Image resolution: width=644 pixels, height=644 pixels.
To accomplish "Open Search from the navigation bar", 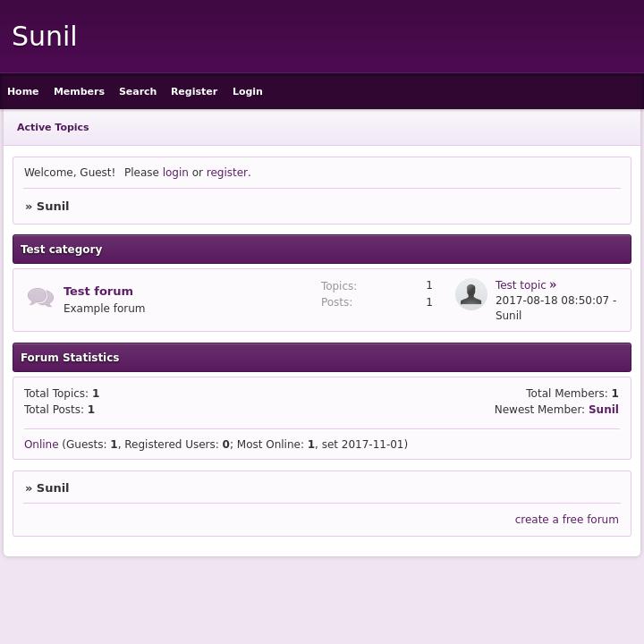I will [x=138, y=91].
